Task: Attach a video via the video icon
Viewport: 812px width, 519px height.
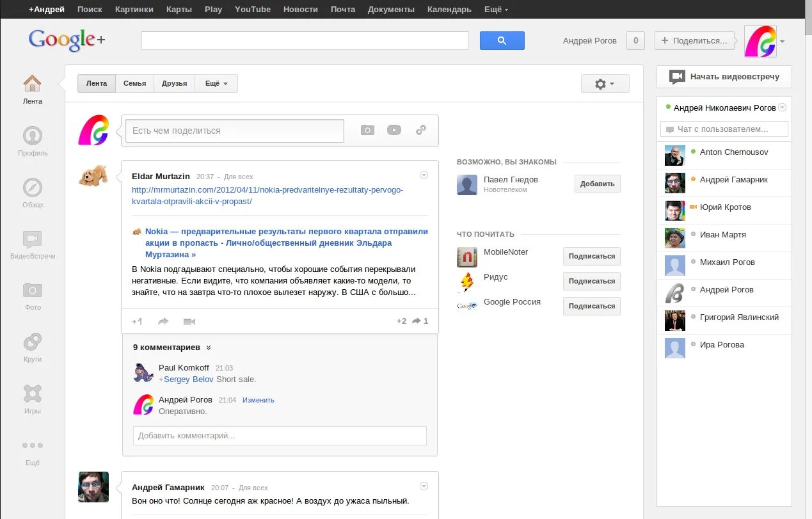Action: tap(394, 130)
